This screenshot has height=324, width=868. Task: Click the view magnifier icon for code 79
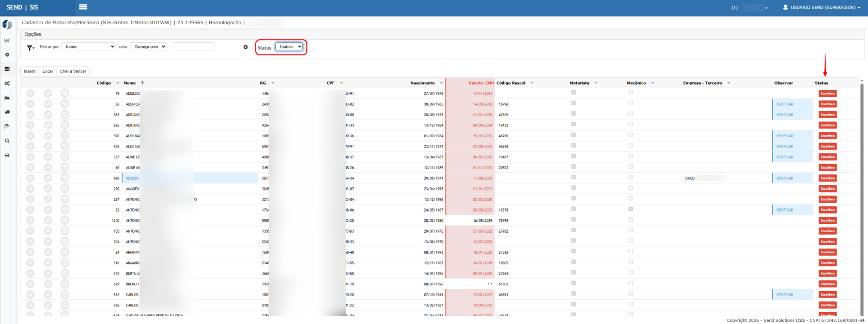click(30, 93)
